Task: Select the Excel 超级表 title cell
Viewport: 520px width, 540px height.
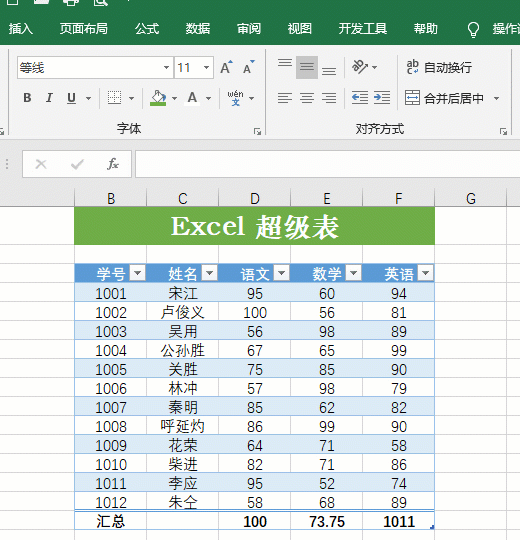Action: (254, 226)
